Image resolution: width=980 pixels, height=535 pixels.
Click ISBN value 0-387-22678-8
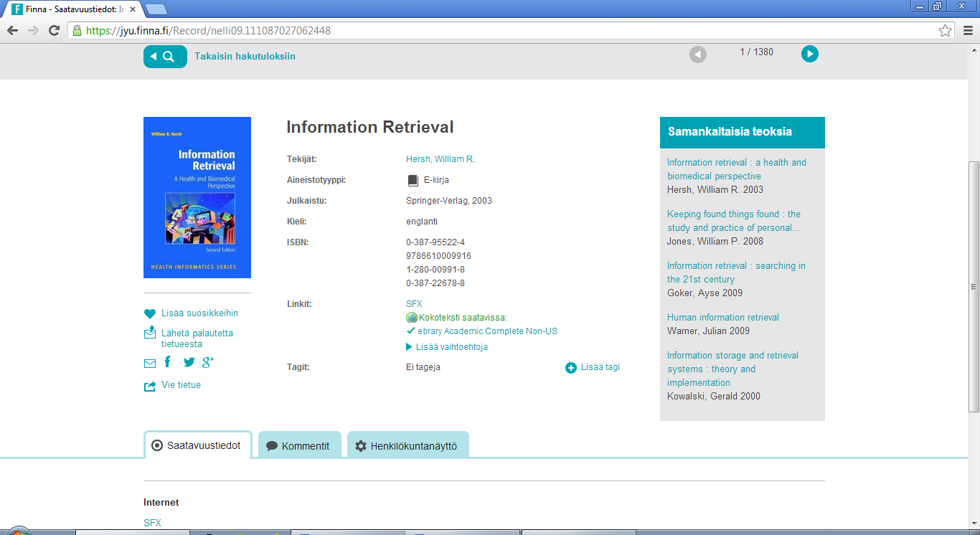point(435,283)
